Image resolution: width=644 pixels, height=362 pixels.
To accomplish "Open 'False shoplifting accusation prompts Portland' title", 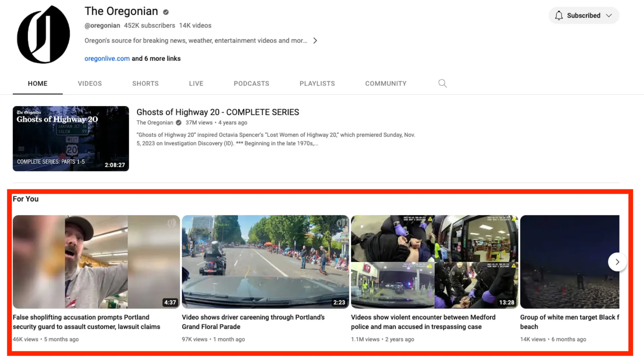I will tap(87, 322).
